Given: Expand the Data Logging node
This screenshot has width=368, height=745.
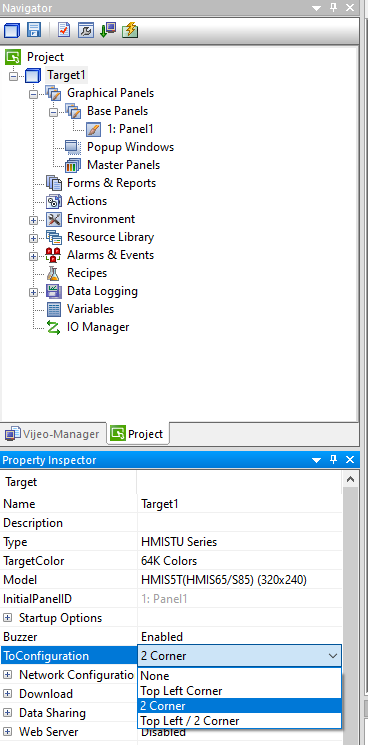Looking at the screenshot, I should 33,293.
